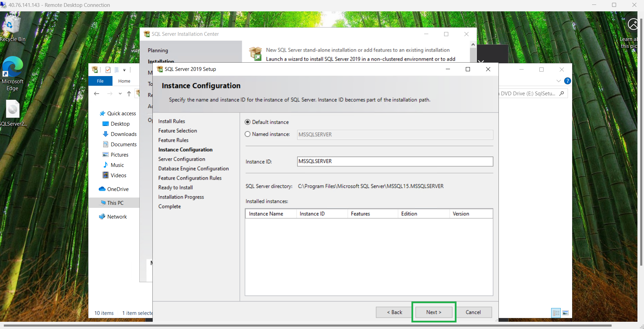
Task: Open the Recycle Bin desktop icon
Action: point(12,28)
